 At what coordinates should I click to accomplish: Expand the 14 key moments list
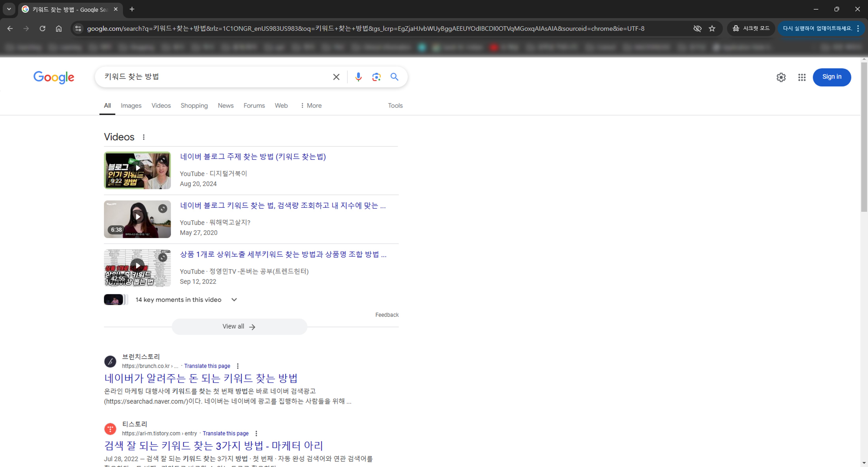[234, 299]
